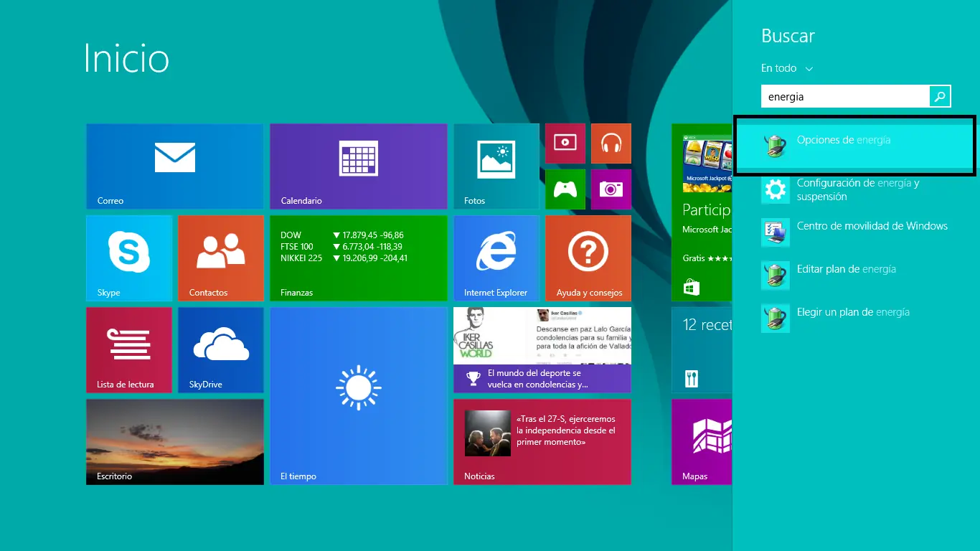Click the Buscar panel heading

[788, 36]
